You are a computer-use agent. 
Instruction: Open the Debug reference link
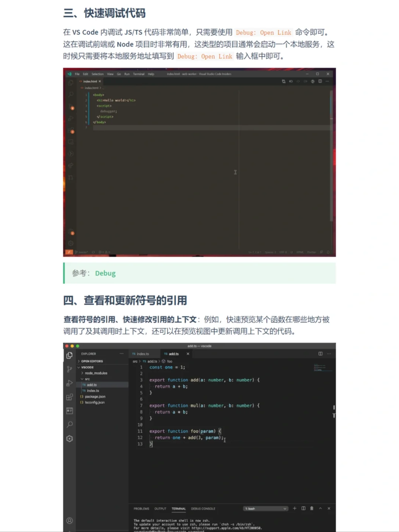pos(105,273)
